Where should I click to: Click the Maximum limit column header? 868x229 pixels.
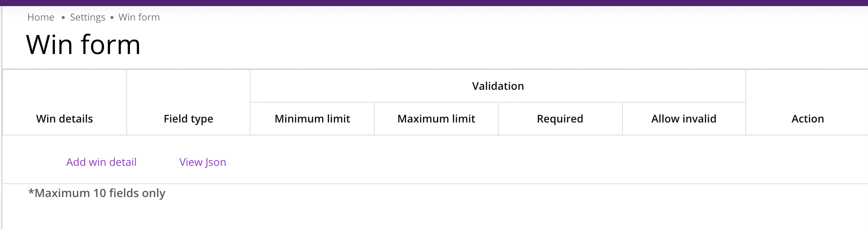(436, 119)
